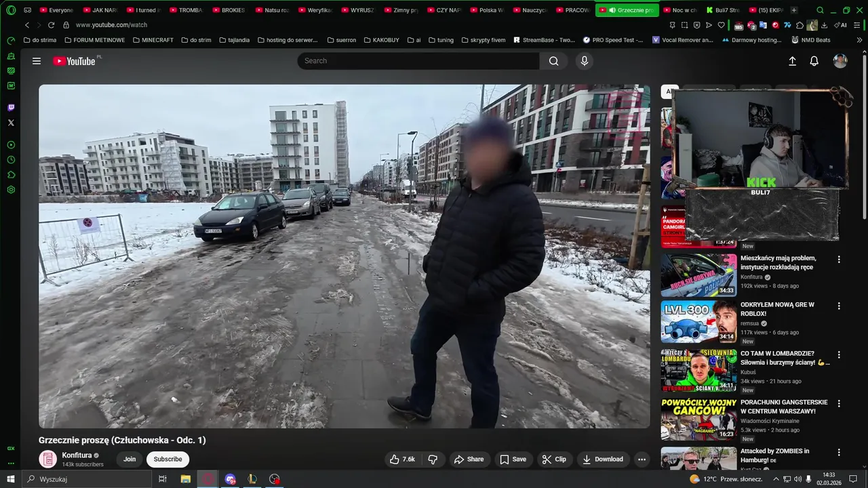The height and width of the screenshot is (488, 868).
Task: Open the Konfitura channel name link
Action: [x=77, y=455]
